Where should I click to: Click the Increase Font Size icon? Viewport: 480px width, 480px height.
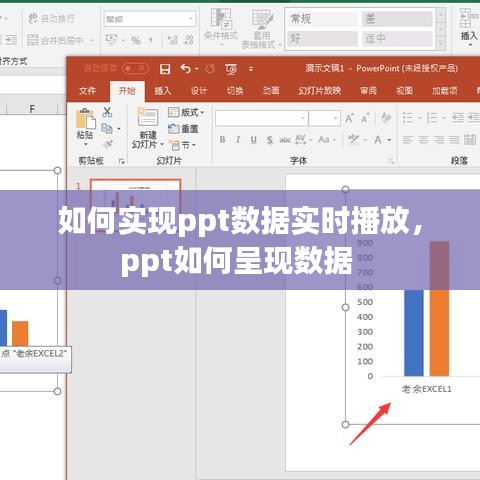349,118
